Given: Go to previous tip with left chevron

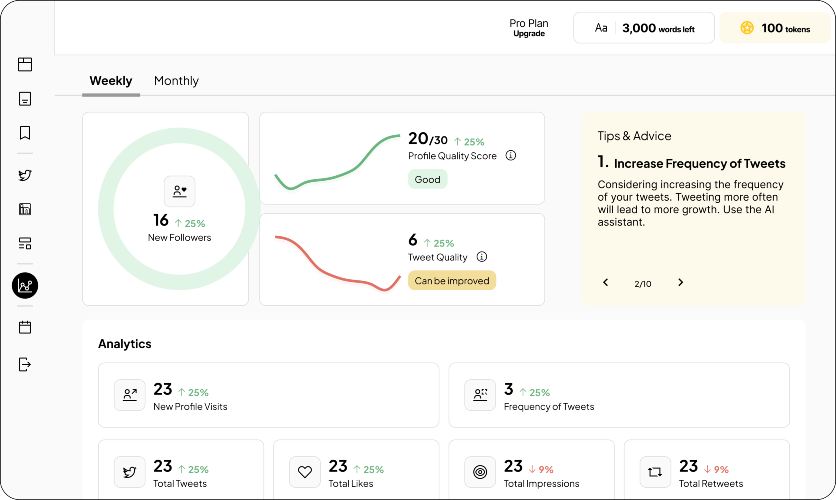Looking at the screenshot, I should (x=606, y=283).
